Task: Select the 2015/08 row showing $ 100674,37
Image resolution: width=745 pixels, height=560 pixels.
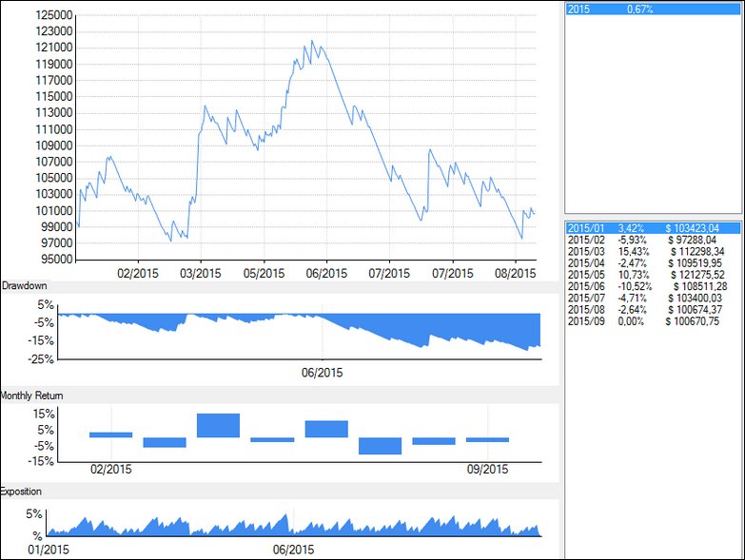Action: point(652,310)
